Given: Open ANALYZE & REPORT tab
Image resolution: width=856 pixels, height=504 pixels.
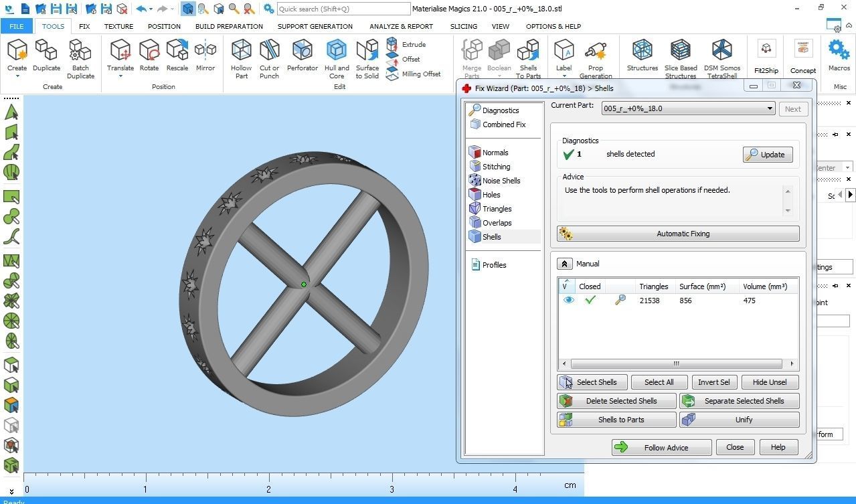Looking at the screenshot, I should tap(401, 26).
